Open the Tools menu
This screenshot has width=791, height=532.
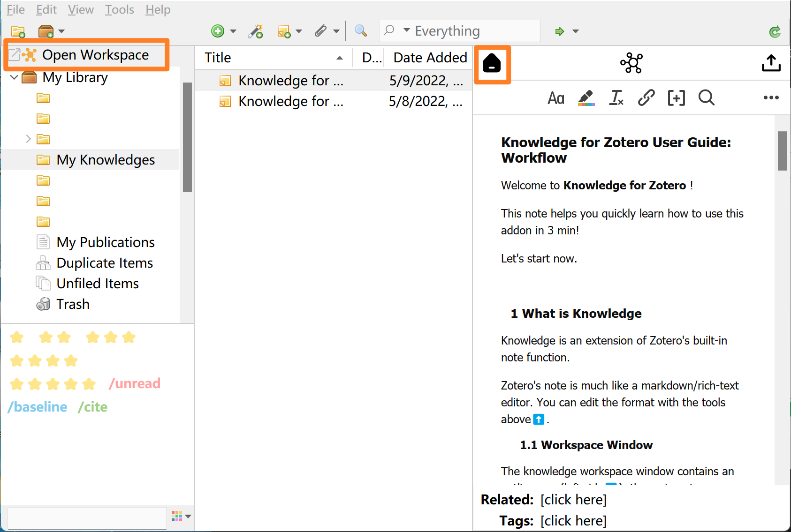(x=119, y=9)
